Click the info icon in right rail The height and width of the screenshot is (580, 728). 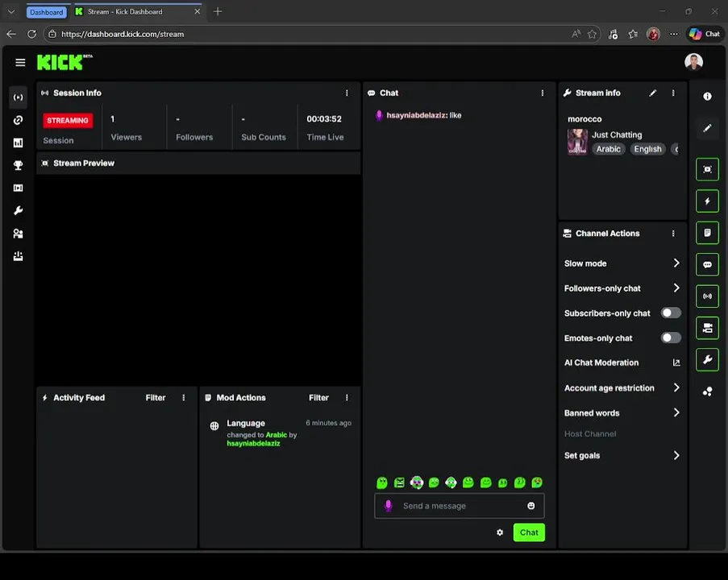coord(707,97)
